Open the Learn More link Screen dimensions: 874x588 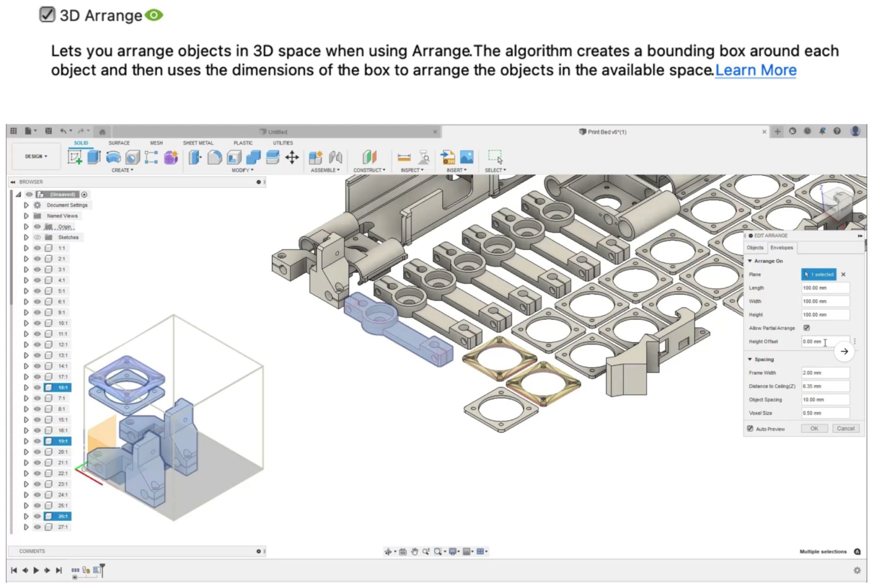click(x=756, y=70)
